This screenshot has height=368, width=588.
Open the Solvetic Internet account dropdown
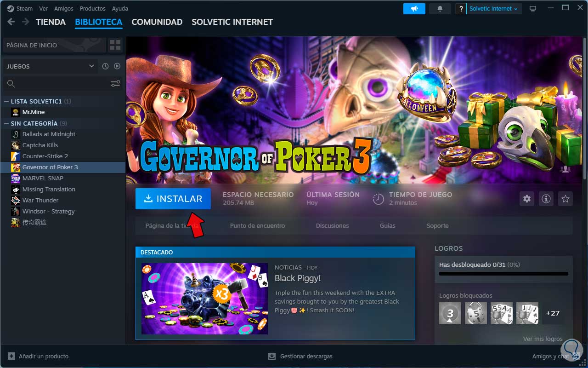point(493,9)
